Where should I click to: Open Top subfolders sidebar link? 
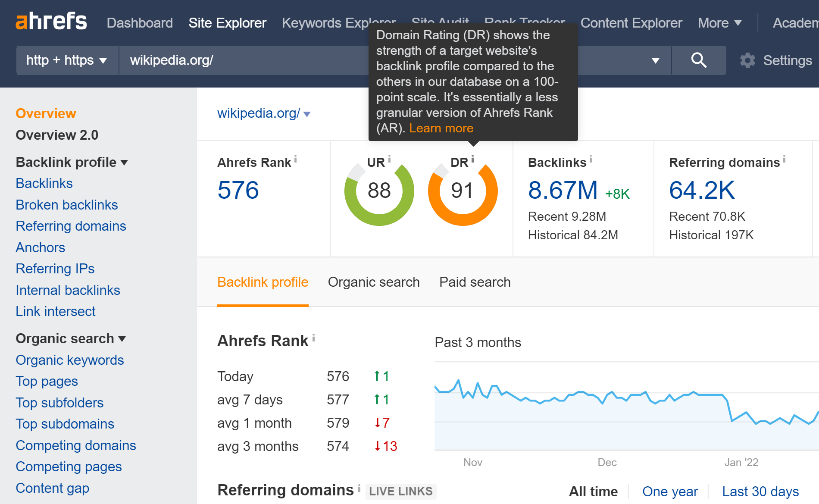click(59, 403)
